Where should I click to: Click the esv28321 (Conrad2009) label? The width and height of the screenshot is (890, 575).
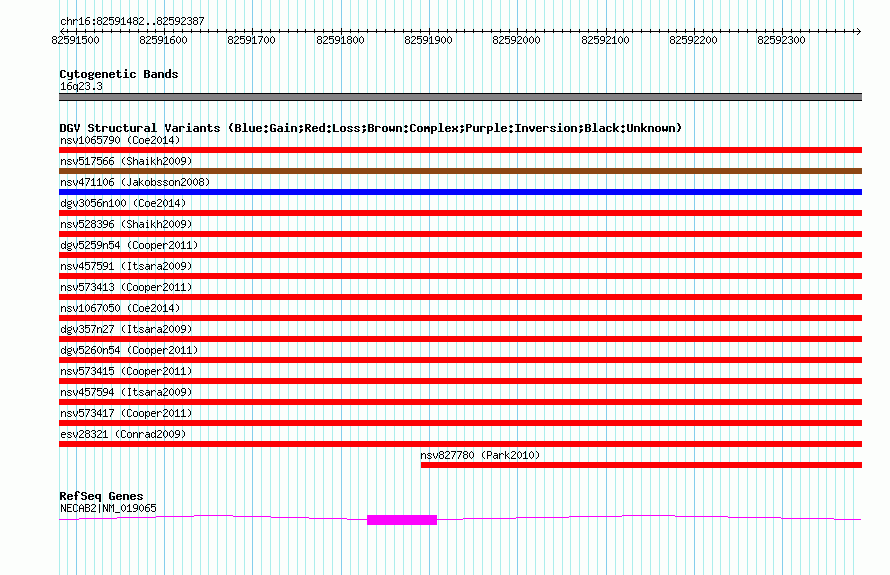[123, 434]
